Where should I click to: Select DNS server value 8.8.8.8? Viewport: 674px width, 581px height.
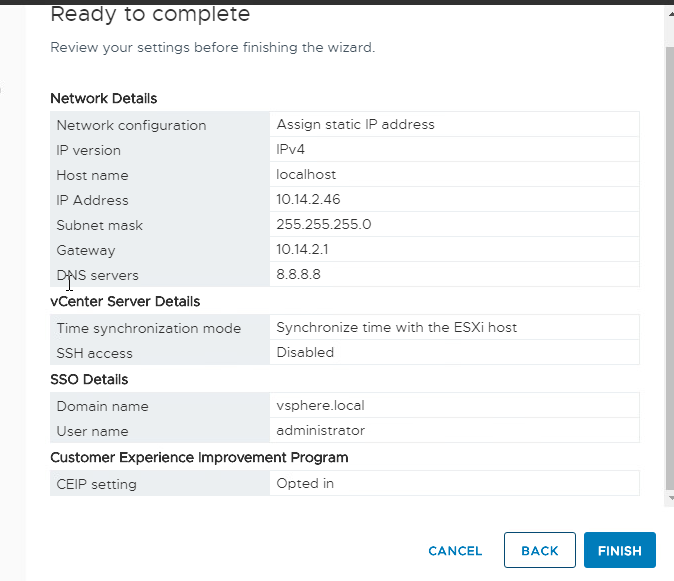tap(298, 274)
